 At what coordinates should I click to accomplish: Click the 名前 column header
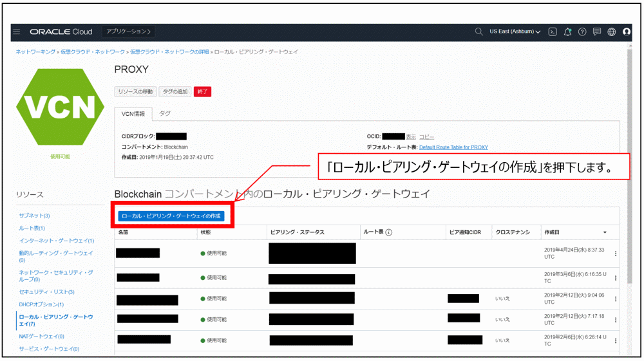click(123, 232)
